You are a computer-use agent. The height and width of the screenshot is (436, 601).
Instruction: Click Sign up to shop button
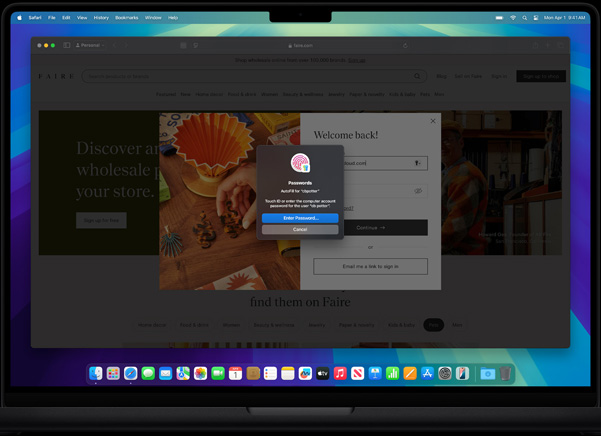tap(541, 76)
